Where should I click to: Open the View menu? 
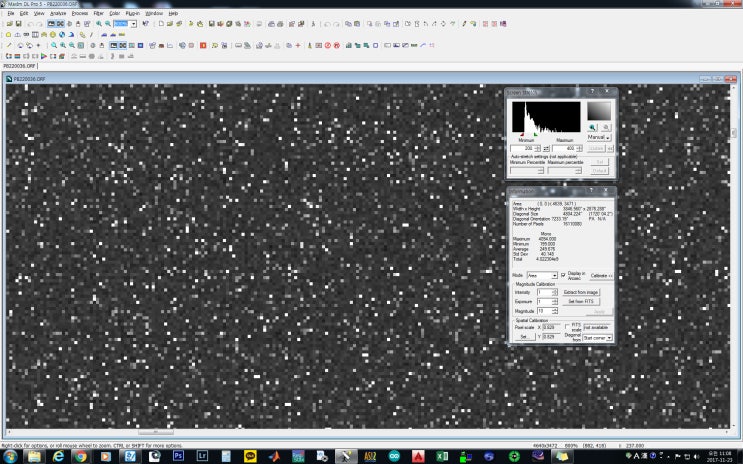pos(39,13)
